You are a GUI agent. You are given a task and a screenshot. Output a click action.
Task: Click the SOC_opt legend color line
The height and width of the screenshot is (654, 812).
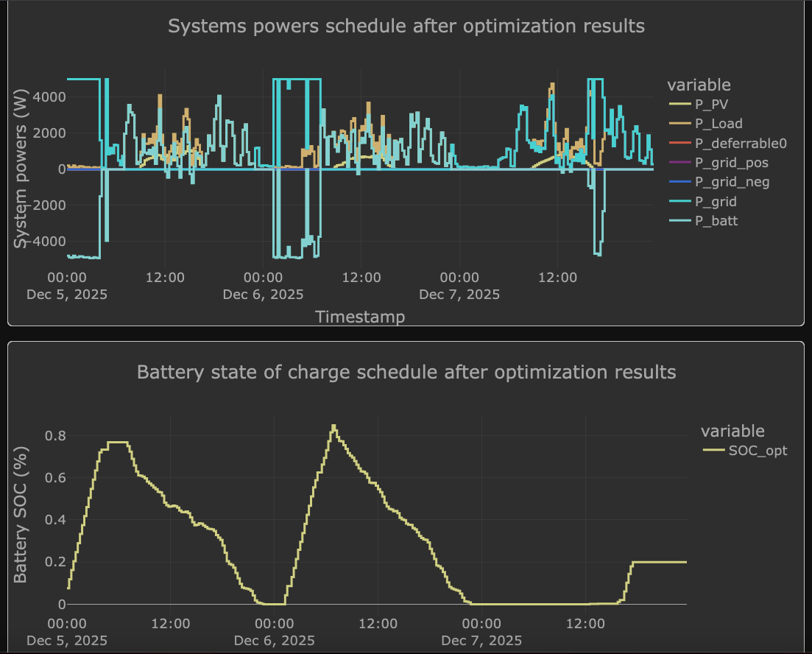click(713, 450)
